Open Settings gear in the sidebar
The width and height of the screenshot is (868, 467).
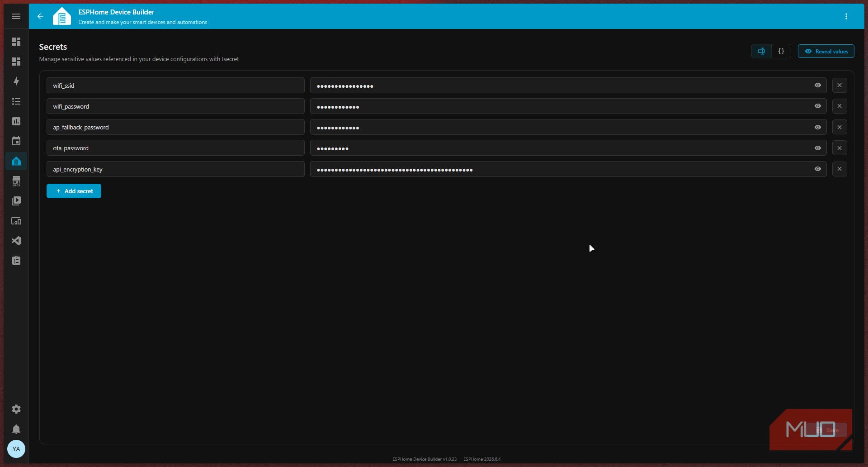16,409
